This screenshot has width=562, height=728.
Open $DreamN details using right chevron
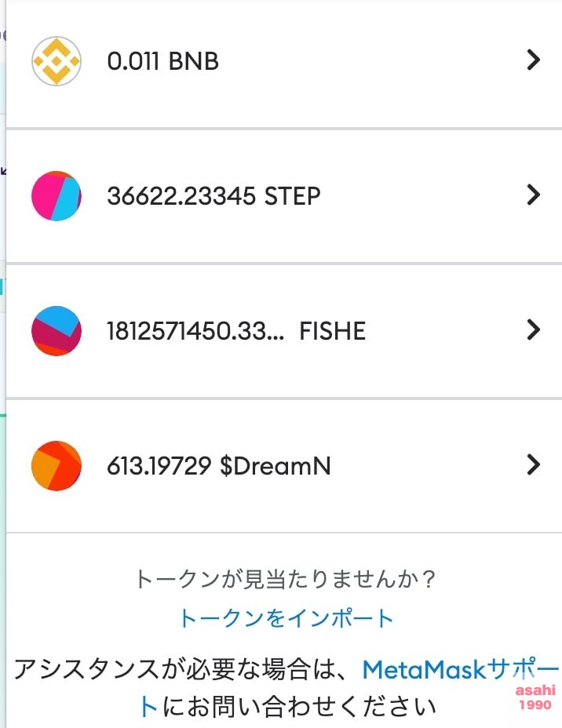(x=534, y=464)
